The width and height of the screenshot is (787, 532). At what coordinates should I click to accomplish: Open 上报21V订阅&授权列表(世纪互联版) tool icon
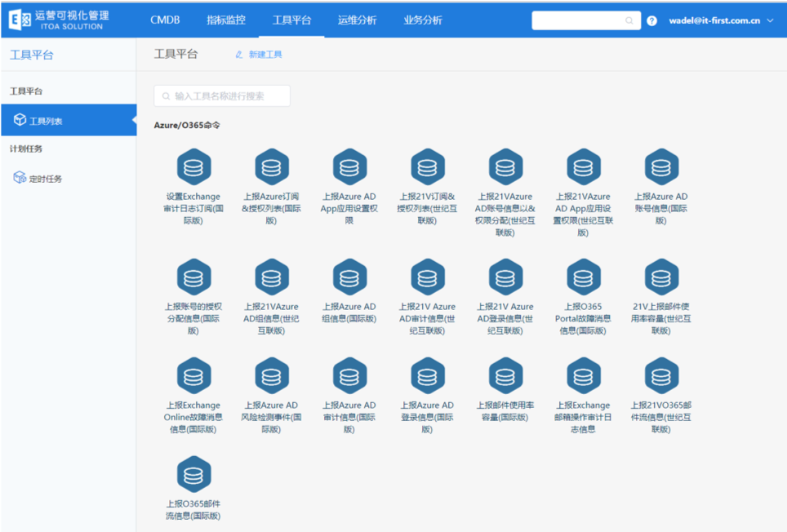[x=427, y=167]
